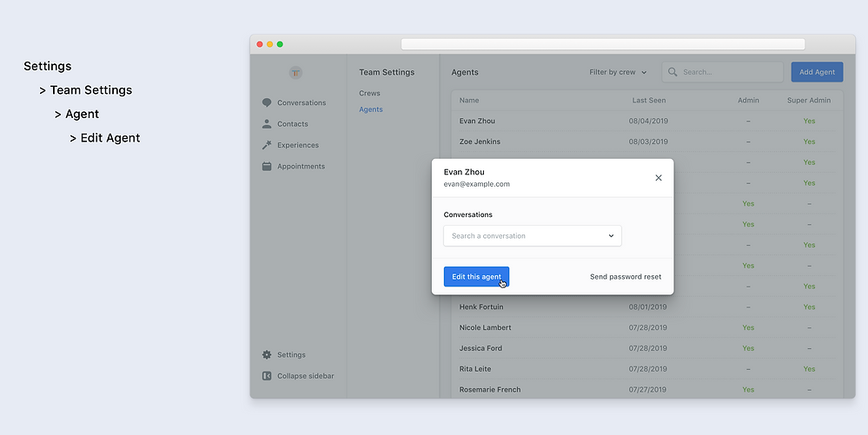Send password reset from Evan Zhou dialog
The width and height of the screenshot is (868, 435).
(626, 277)
